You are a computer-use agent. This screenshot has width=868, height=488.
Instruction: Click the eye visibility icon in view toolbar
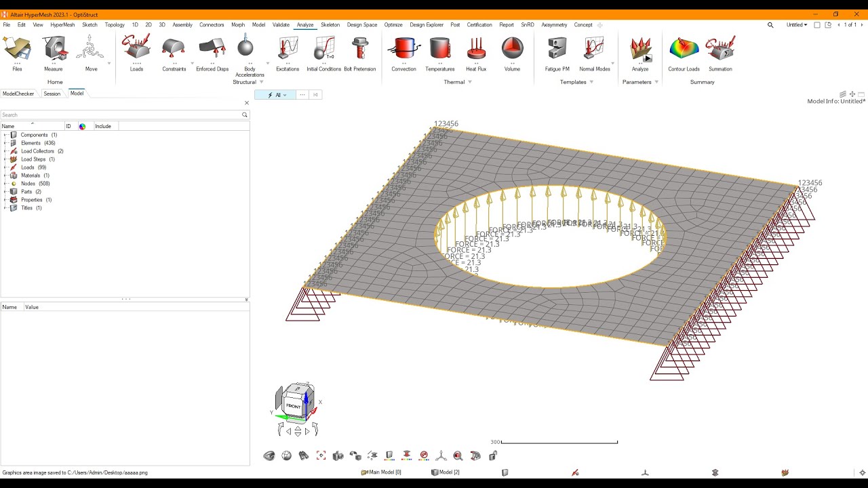(269, 455)
